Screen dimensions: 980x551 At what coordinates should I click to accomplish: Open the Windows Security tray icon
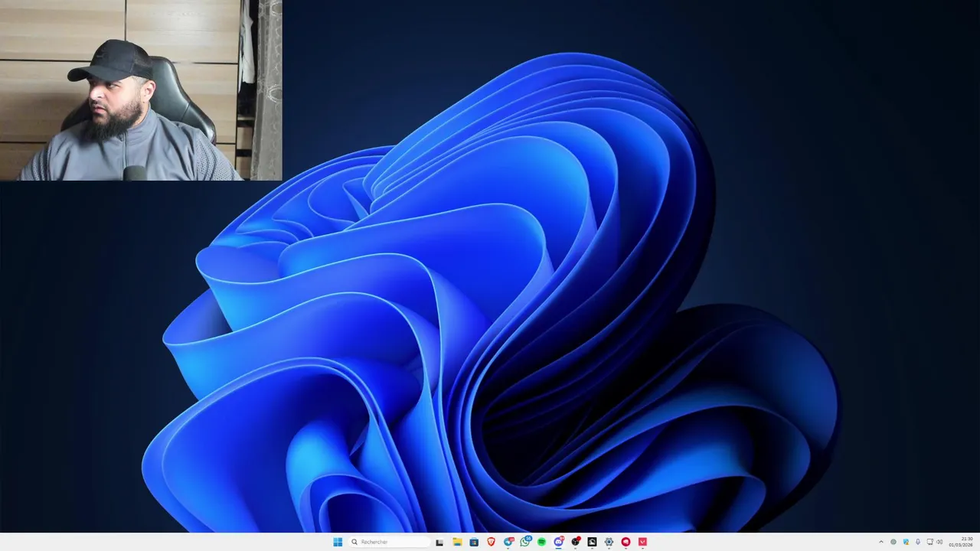906,542
